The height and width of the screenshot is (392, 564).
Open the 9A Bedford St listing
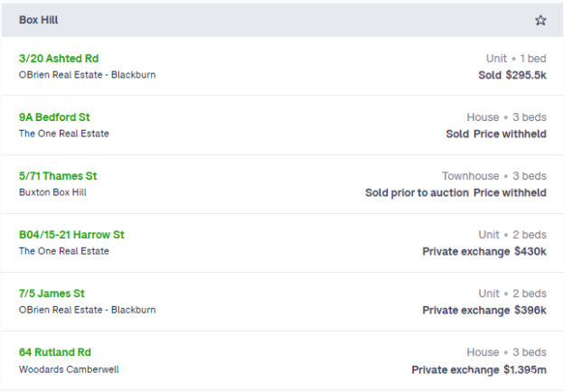pos(54,117)
